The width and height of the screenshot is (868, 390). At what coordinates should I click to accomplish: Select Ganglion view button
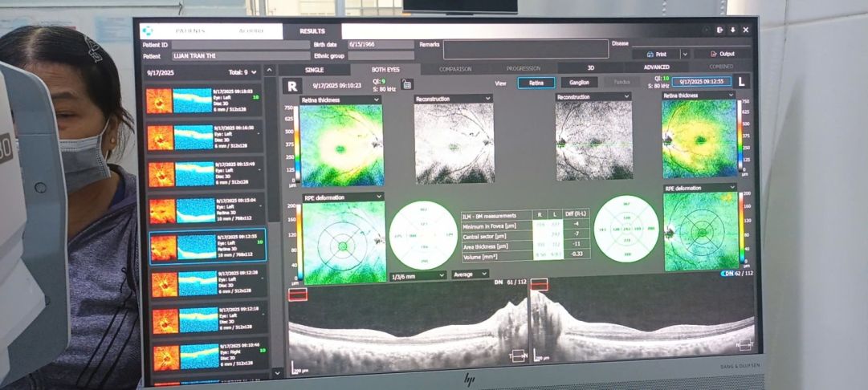(579, 83)
